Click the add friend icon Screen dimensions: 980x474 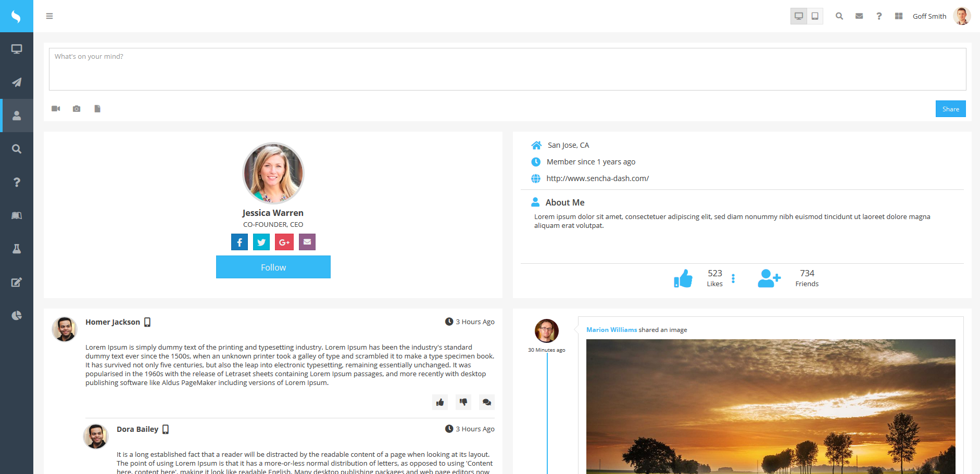pyautogui.click(x=769, y=278)
